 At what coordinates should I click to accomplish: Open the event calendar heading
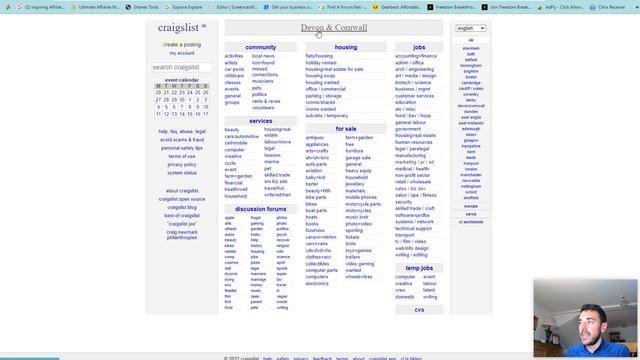click(182, 80)
